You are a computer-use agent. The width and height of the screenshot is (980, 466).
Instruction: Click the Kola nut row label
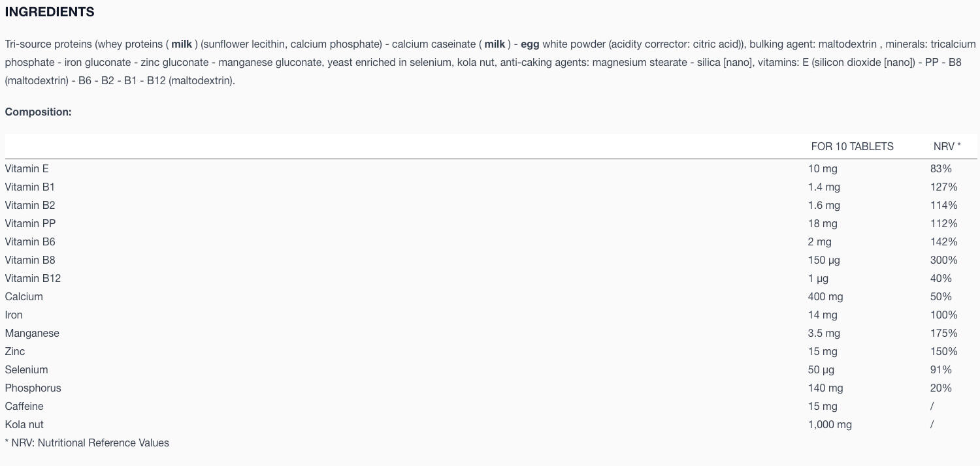coord(24,424)
